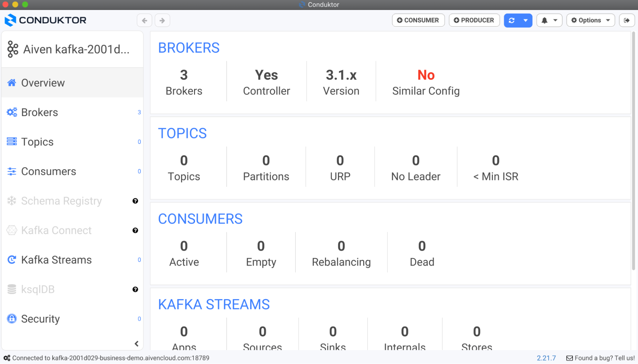Click the blue refresh icon button
Viewport: 638px width, 364px height.
512,20
